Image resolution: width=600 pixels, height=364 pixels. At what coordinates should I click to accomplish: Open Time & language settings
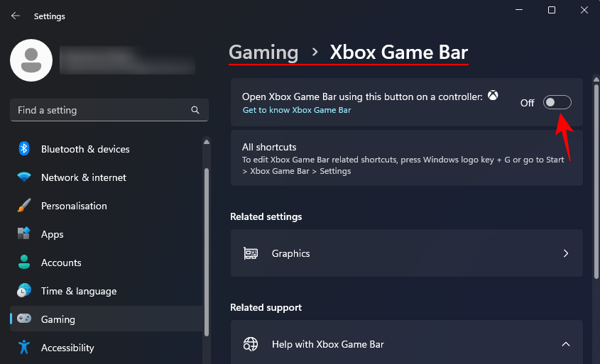pos(79,291)
